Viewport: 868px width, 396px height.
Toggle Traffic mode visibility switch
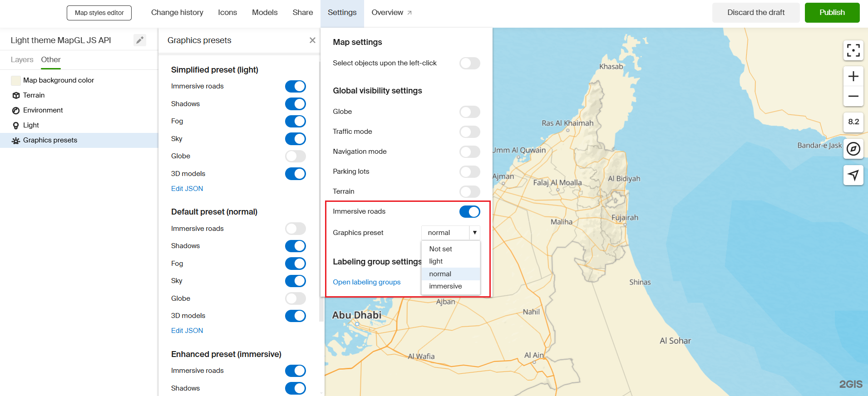[469, 132]
